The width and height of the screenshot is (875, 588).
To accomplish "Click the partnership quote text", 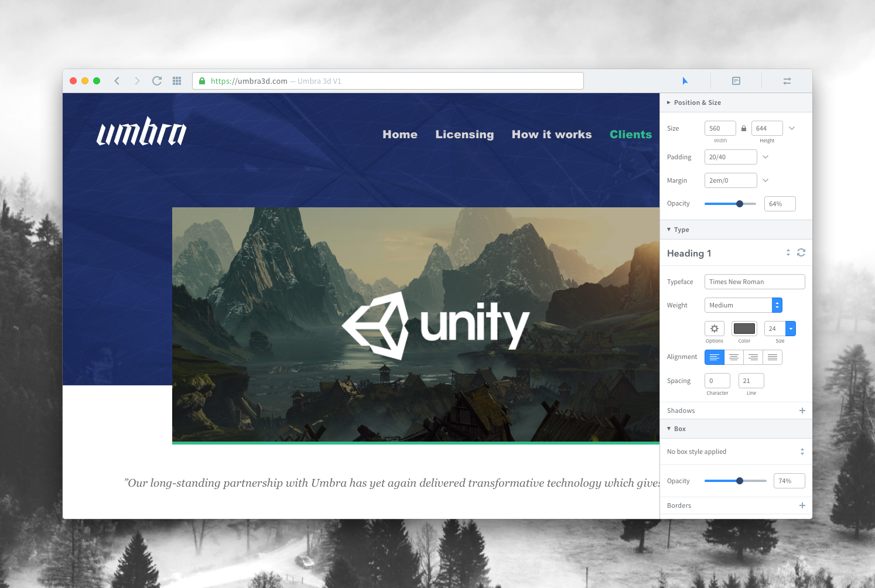I will click(x=392, y=483).
